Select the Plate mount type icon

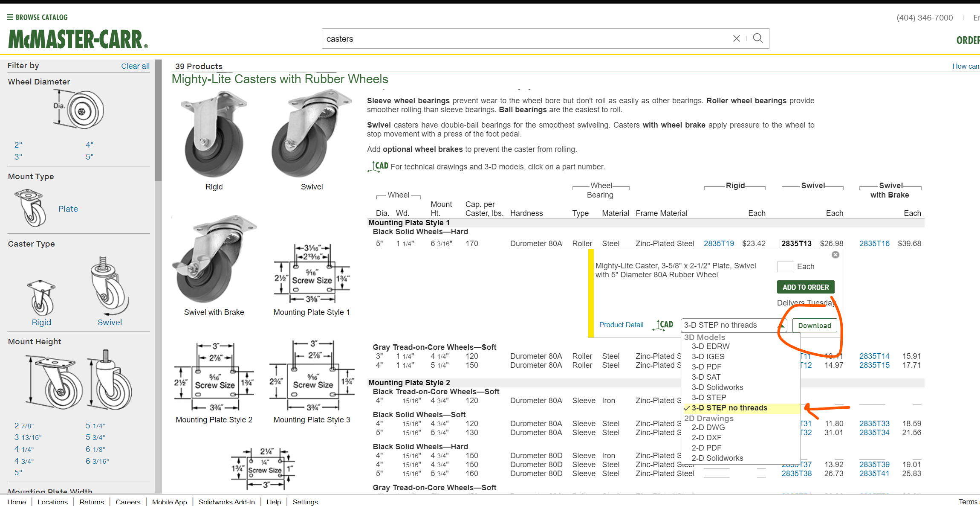31,208
